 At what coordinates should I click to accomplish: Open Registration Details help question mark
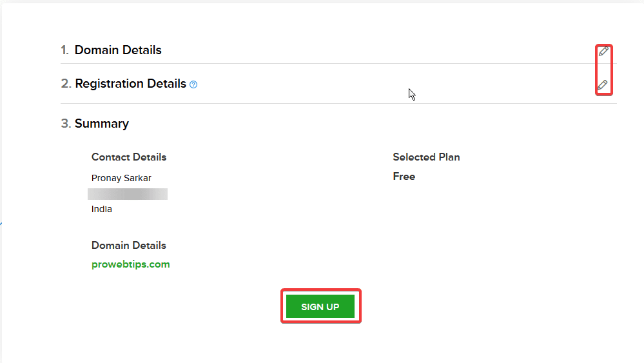[193, 84]
